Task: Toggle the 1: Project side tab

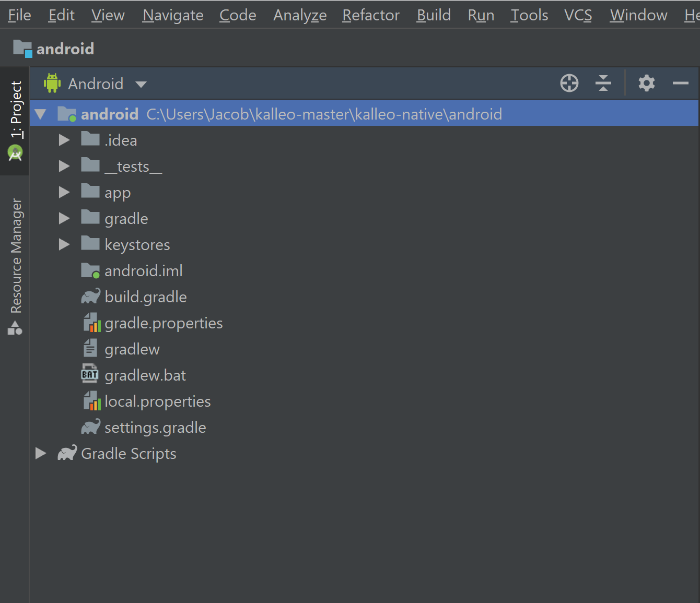Action: 15,121
